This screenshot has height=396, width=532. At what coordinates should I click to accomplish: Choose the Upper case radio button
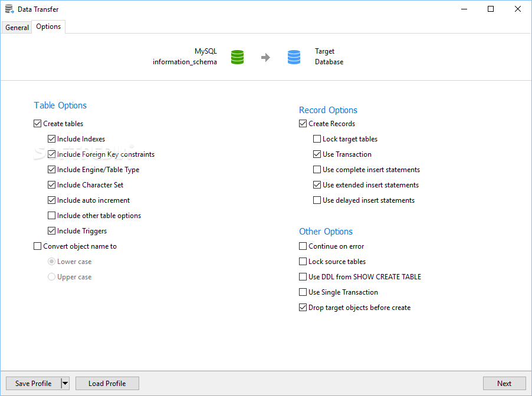point(51,276)
